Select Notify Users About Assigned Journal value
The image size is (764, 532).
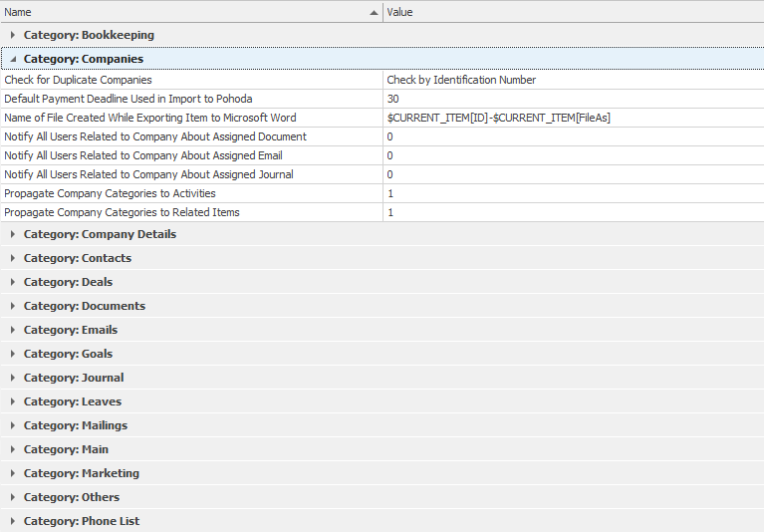(x=574, y=175)
